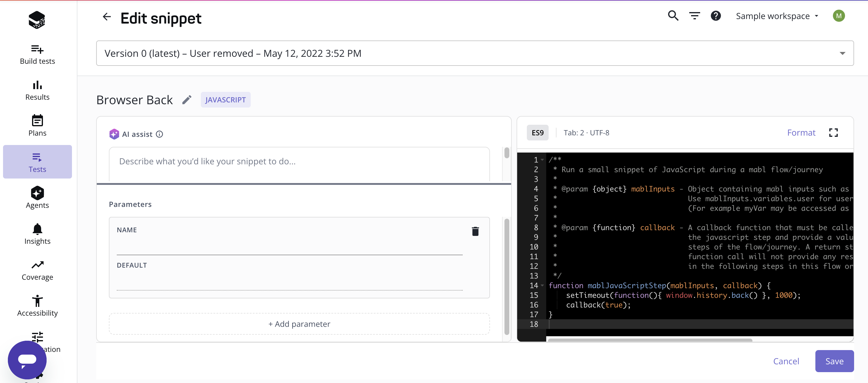The height and width of the screenshot is (383, 868).
Task: Open the Agents section
Action: pyautogui.click(x=38, y=198)
